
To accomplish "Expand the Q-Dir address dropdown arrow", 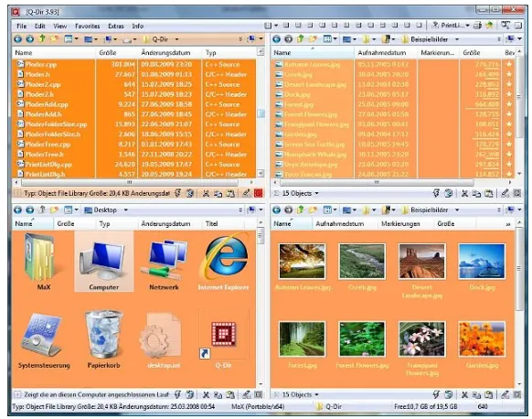I will [176, 39].
